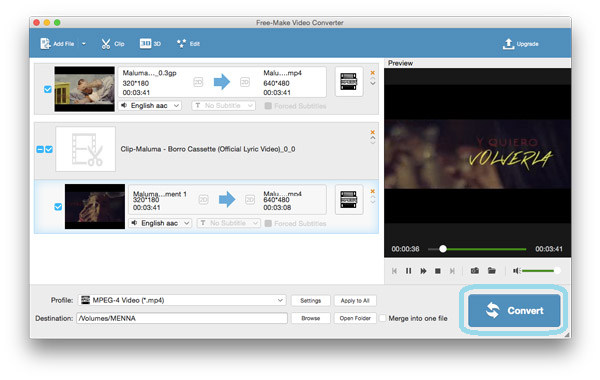Screen dimensions: 600x380
Task: Click conversion arrow in first video row
Action: coord(222,82)
